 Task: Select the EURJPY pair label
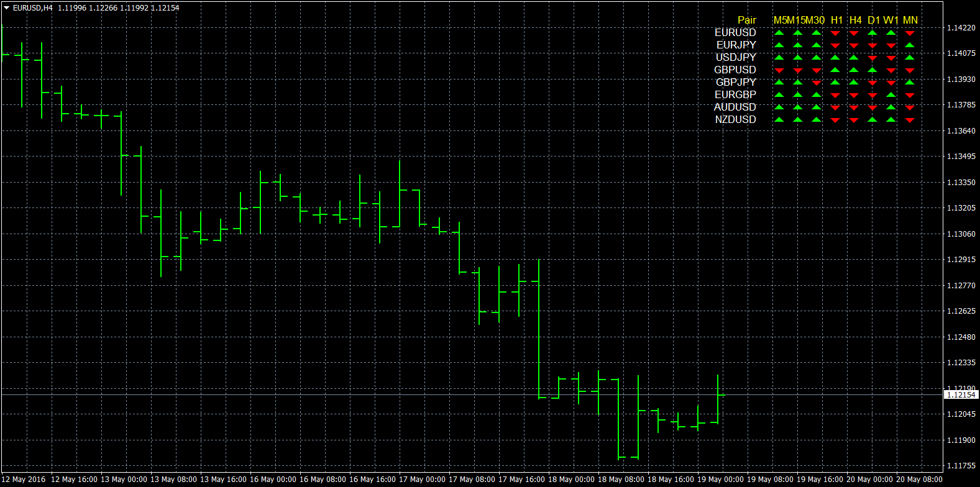pyautogui.click(x=736, y=45)
